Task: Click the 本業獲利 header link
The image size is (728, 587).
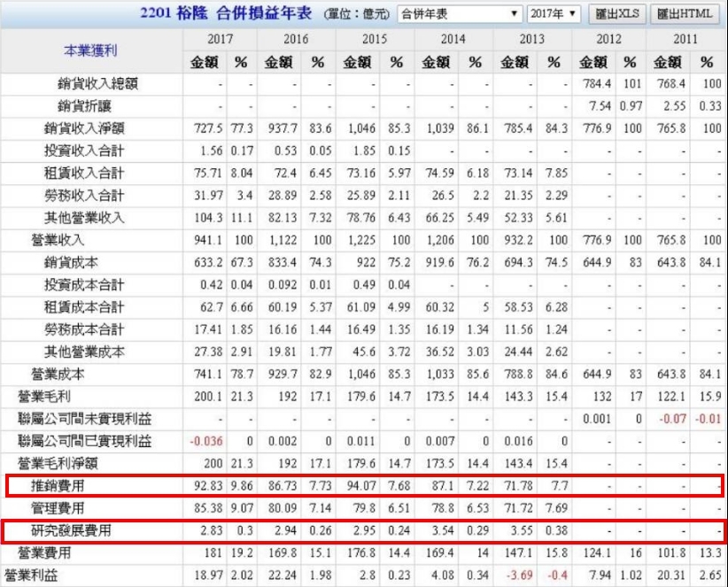Action: click(90, 50)
